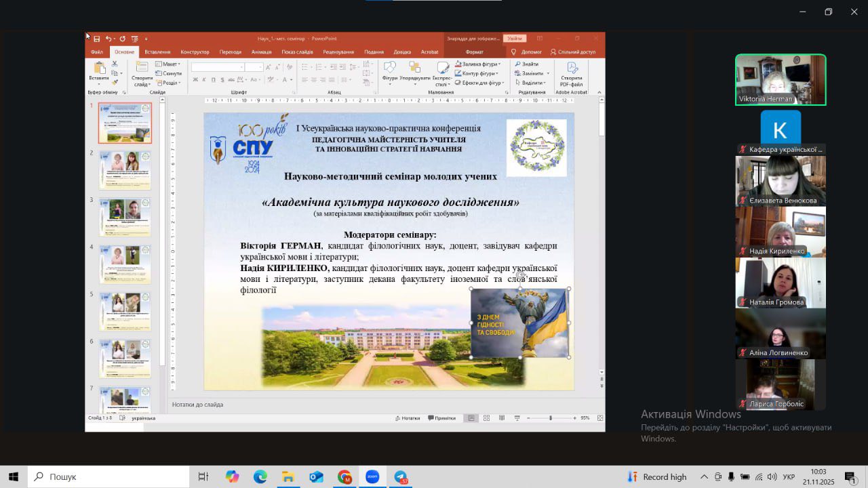Screen dimensions: 868x488
Task: Start slideshow from status bar icon
Action: click(517, 418)
